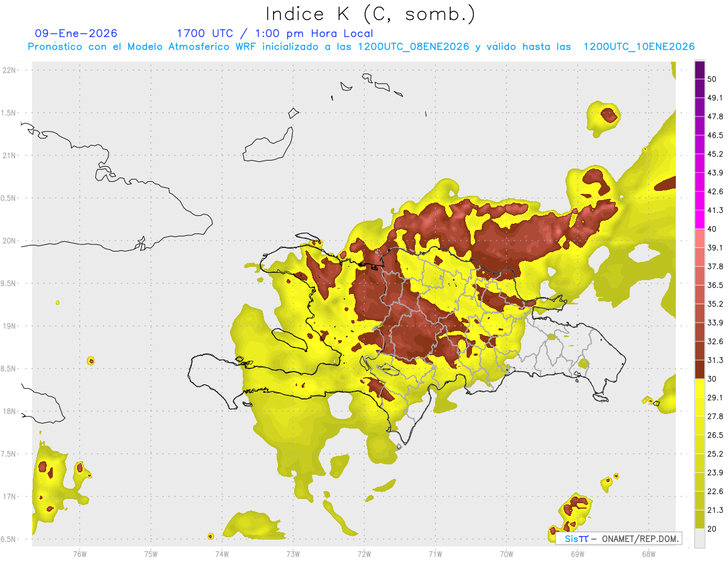Click the color bar value "42.6"

715,192
